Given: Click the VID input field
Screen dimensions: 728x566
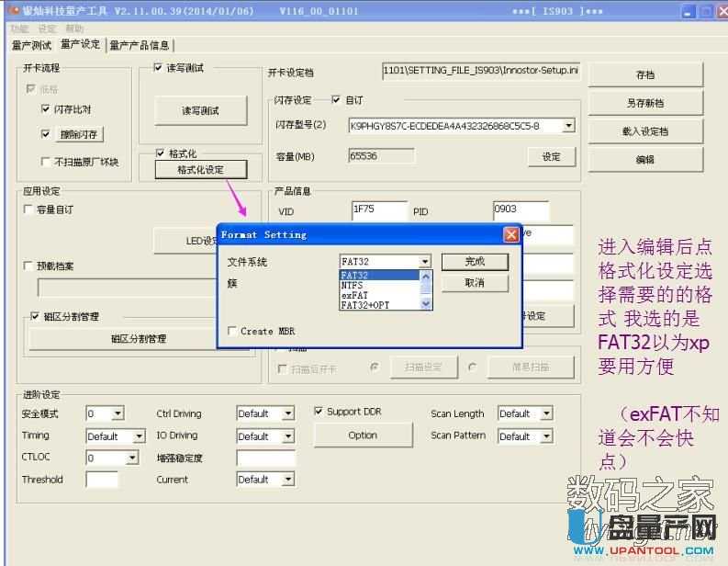Looking at the screenshot, I should (378, 211).
